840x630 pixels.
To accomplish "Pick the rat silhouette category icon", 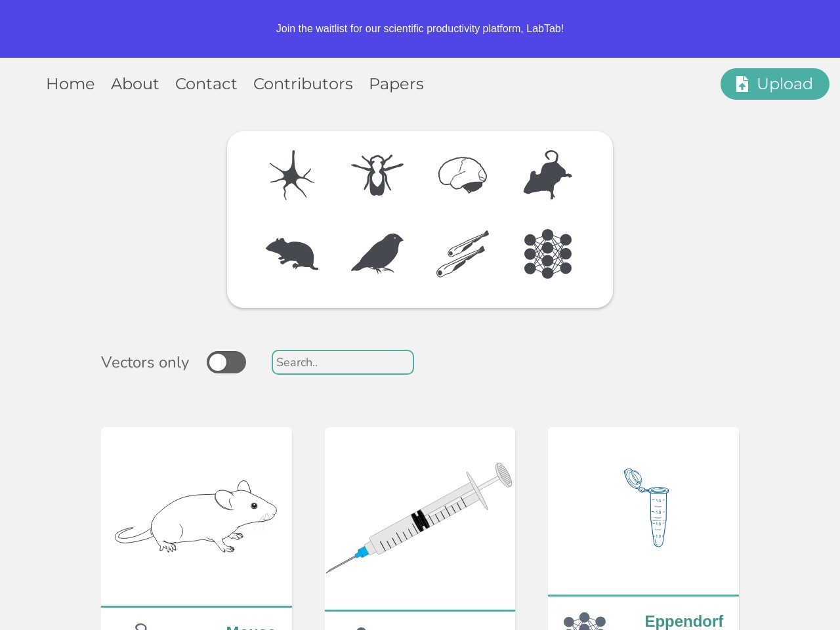I will tap(548, 175).
